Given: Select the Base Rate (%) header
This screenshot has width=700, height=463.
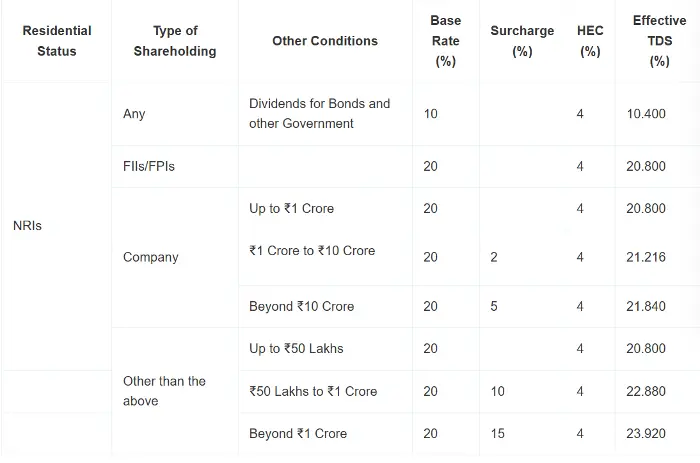Looking at the screenshot, I should tap(446, 41).
